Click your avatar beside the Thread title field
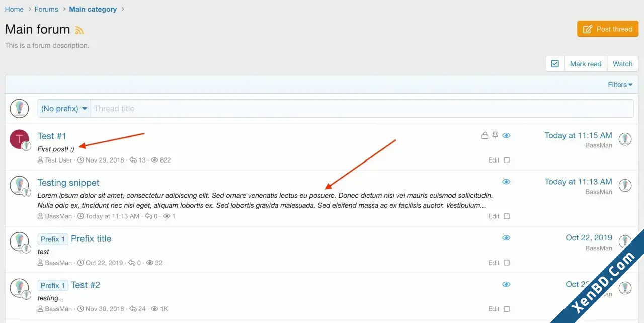644x323 pixels. 19,108
